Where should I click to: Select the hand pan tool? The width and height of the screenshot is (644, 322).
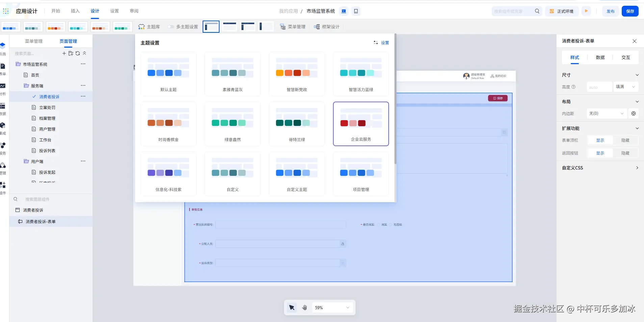point(305,307)
